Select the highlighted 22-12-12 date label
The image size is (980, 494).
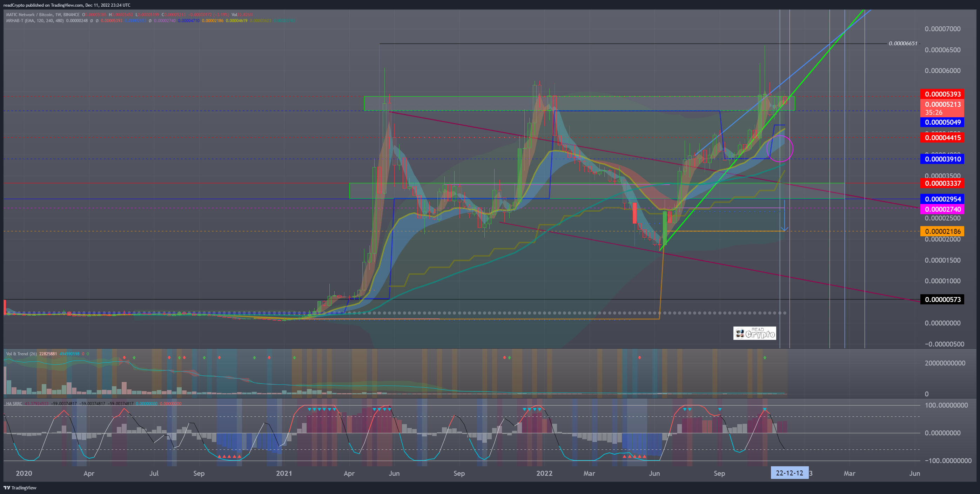click(790, 473)
